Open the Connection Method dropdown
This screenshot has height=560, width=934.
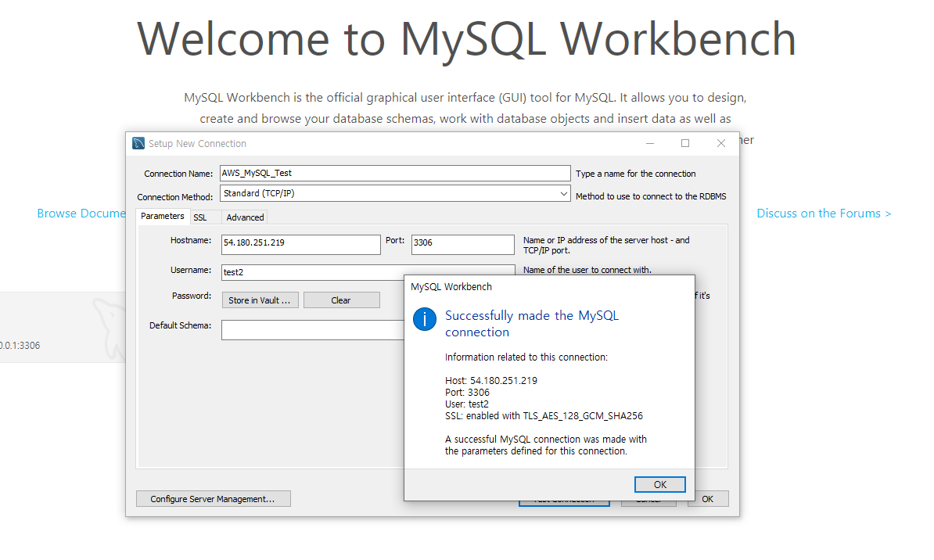[x=395, y=194]
